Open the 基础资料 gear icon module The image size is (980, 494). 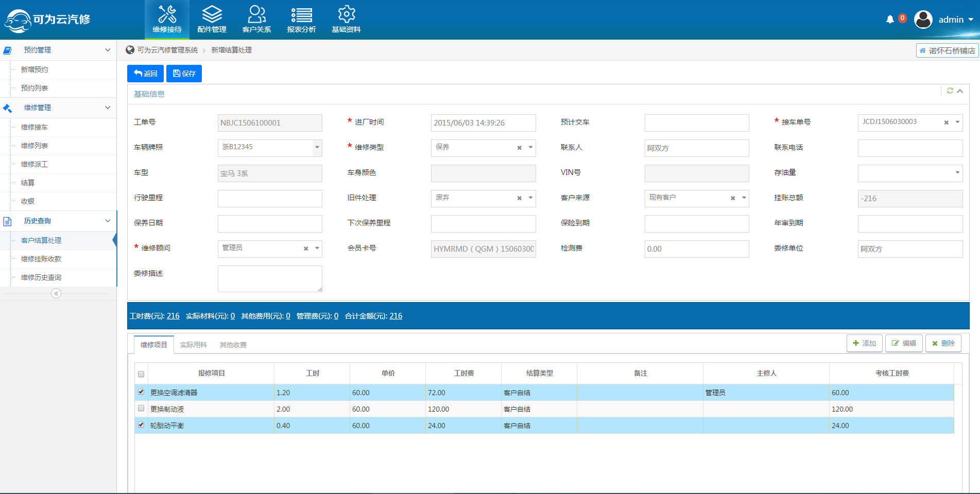click(x=346, y=20)
